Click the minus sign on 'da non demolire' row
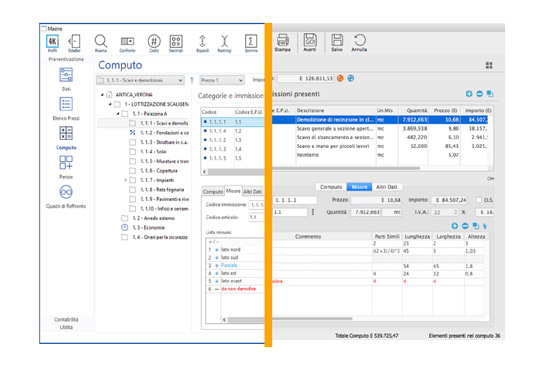 click(x=217, y=289)
